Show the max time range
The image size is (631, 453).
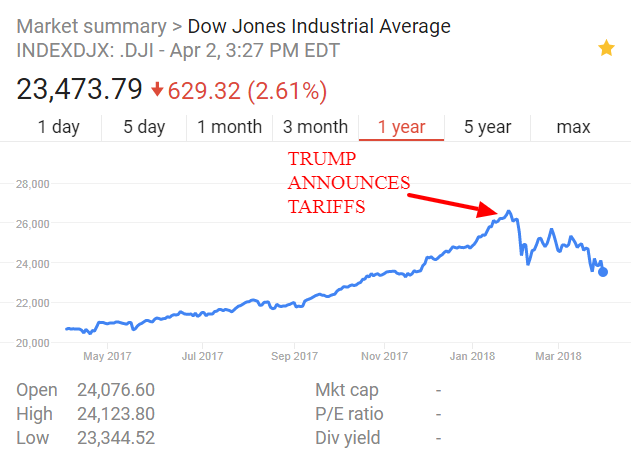tap(573, 127)
